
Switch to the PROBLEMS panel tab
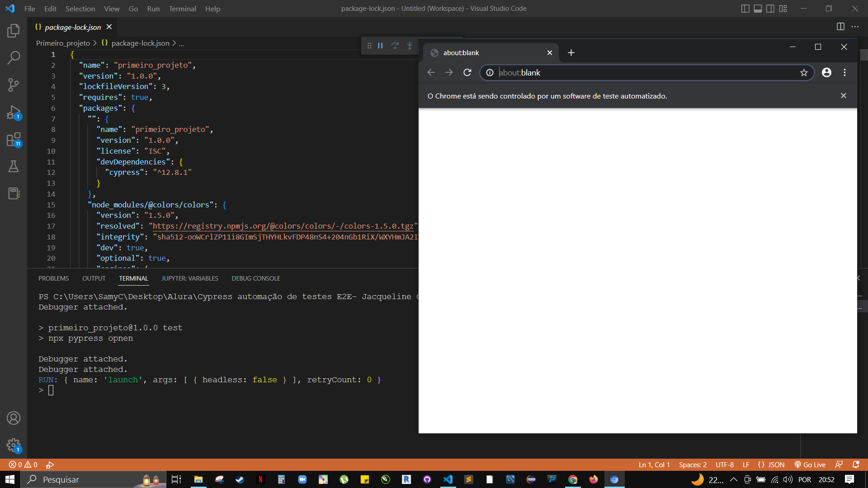(53, 278)
